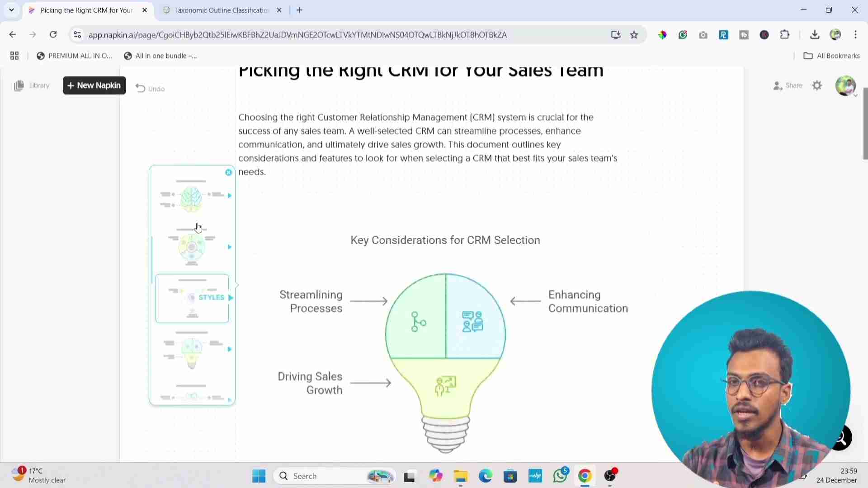This screenshot has width=868, height=488.
Task: Open the Share dialog
Action: 788,86
